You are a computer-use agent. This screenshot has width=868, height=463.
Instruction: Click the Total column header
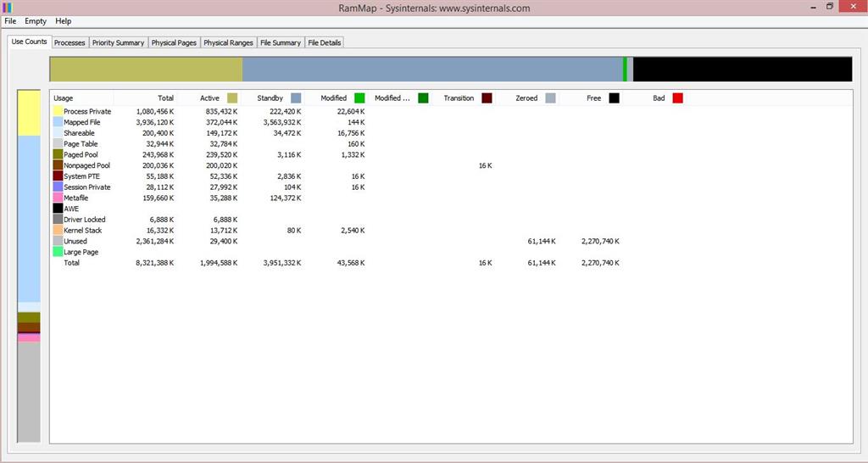[x=165, y=98]
